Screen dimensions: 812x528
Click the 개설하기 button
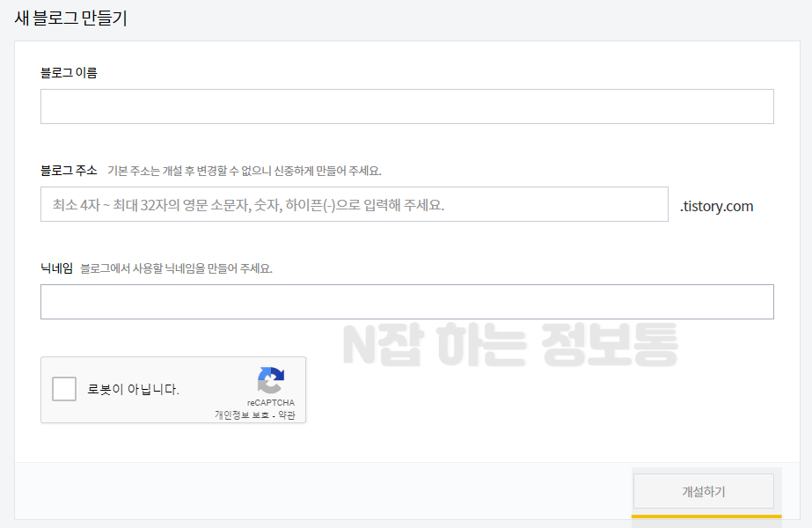pos(703,491)
